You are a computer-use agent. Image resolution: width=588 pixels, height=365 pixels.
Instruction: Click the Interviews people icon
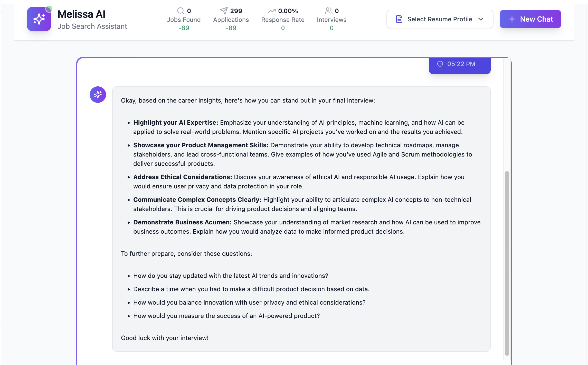328,11
